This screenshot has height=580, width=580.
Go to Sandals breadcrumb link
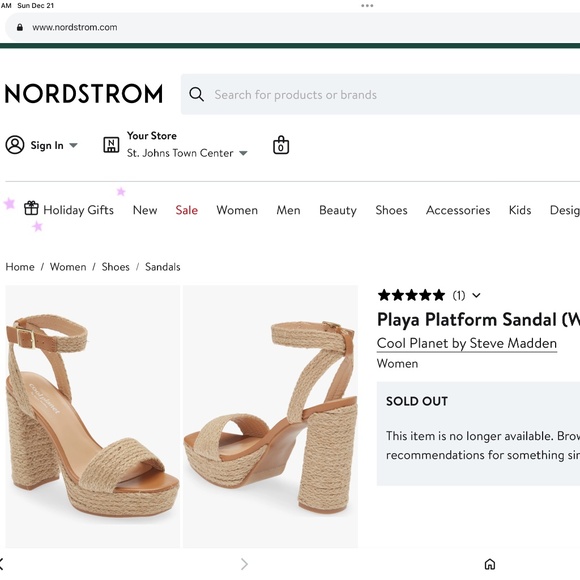coord(163,267)
